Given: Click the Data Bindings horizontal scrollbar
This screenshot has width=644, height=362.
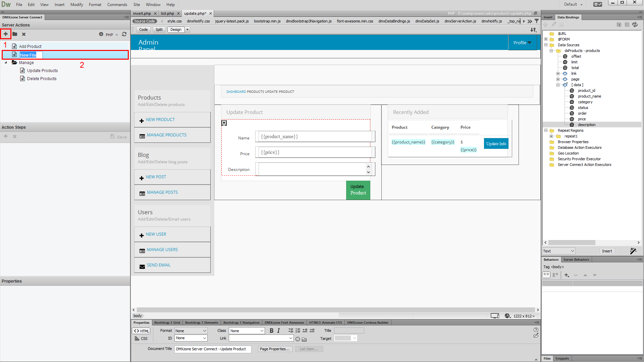Looking at the screenshot, I should [x=572, y=242].
